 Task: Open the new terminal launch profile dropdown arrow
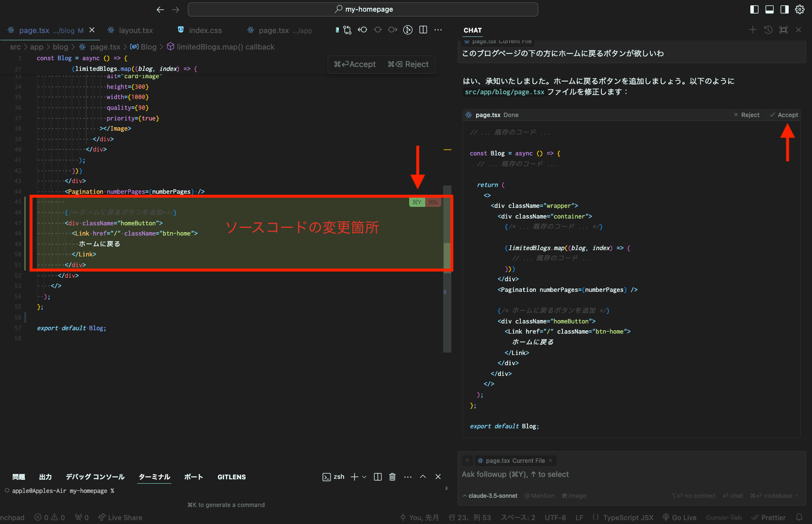pyautogui.click(x=365, y=477)
